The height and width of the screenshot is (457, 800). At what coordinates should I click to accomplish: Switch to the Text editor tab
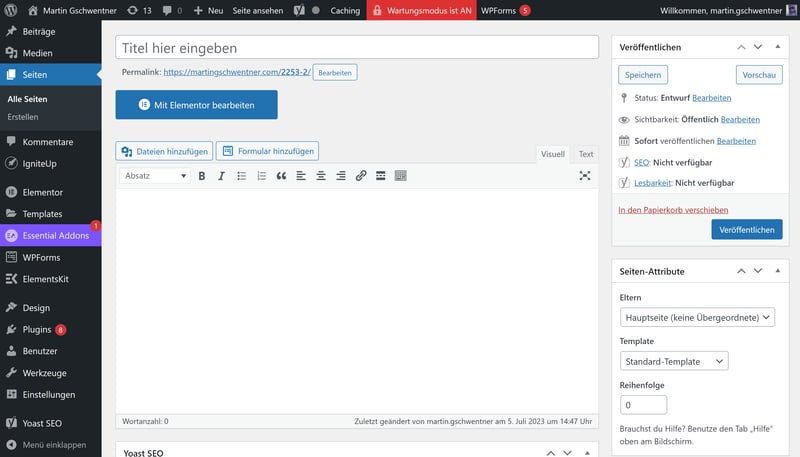585,154
